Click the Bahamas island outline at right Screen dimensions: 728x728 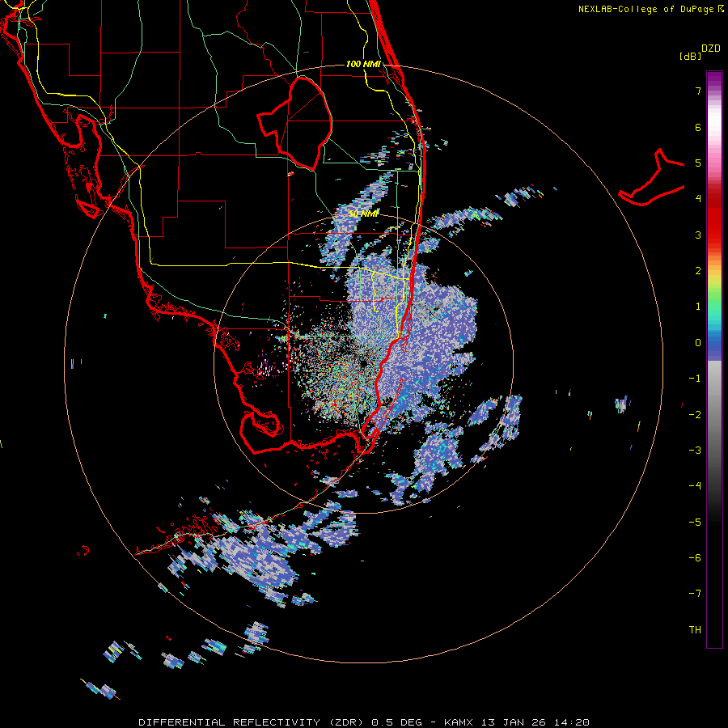[x=651, y=178]
